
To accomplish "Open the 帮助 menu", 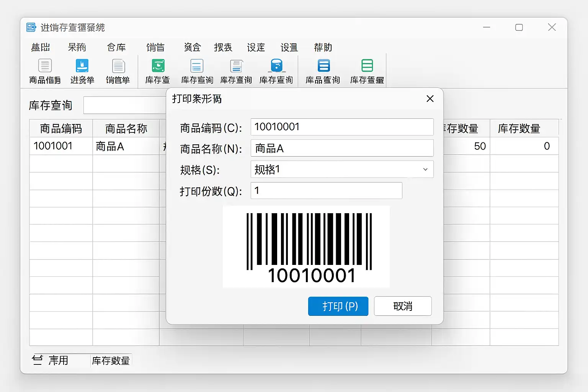I will (323, 47).
